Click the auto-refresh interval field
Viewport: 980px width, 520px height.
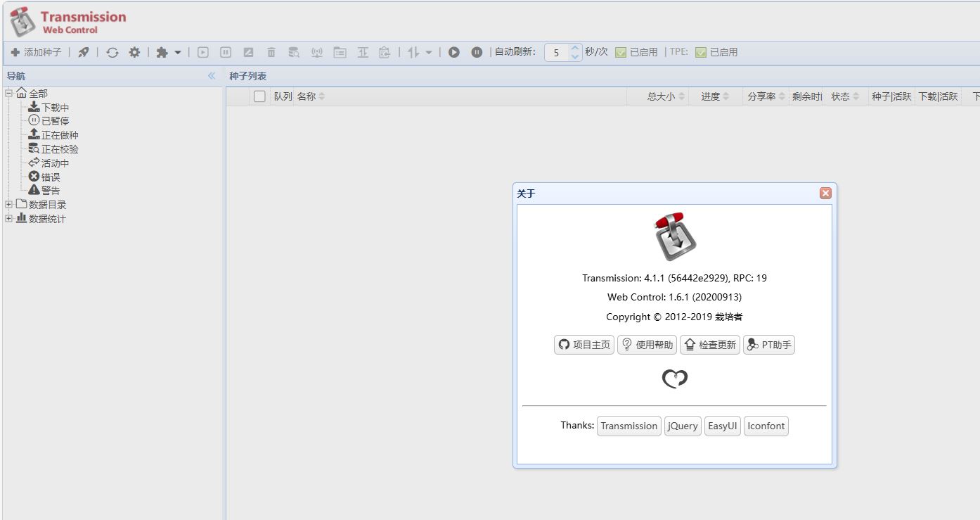(557, 52)
